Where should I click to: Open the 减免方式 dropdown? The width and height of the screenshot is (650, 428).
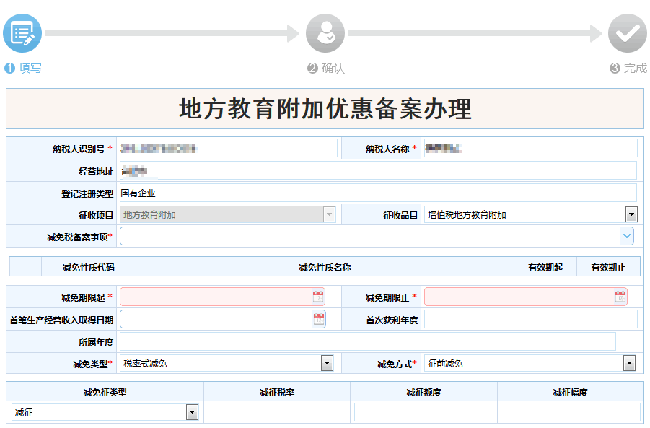[x=631, y=363]
